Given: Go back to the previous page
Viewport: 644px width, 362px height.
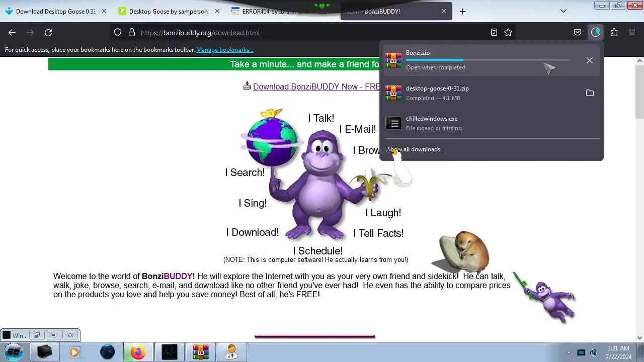Looking at the screenshot, I should pos(12,32).
